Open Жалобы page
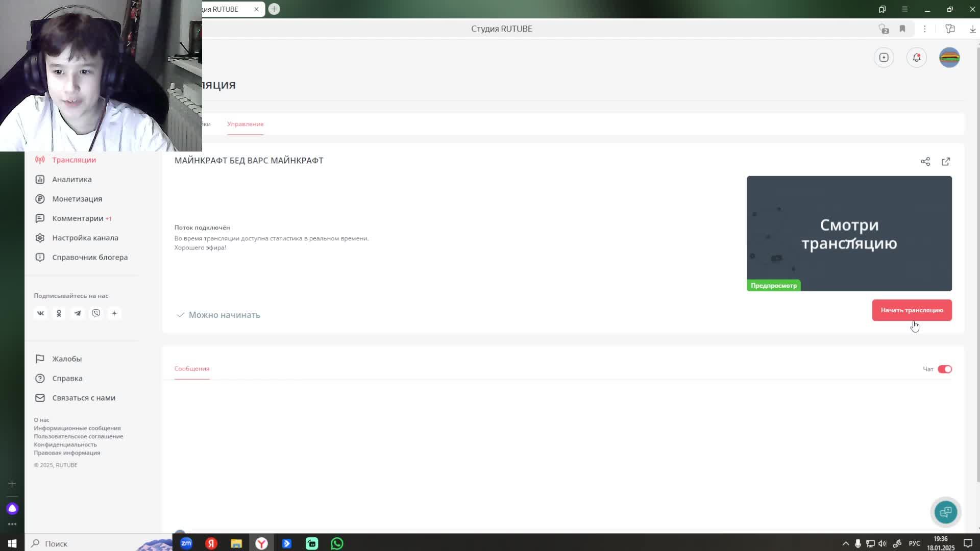Viewport: 980px width, 551px height. [x=67, y=359]
